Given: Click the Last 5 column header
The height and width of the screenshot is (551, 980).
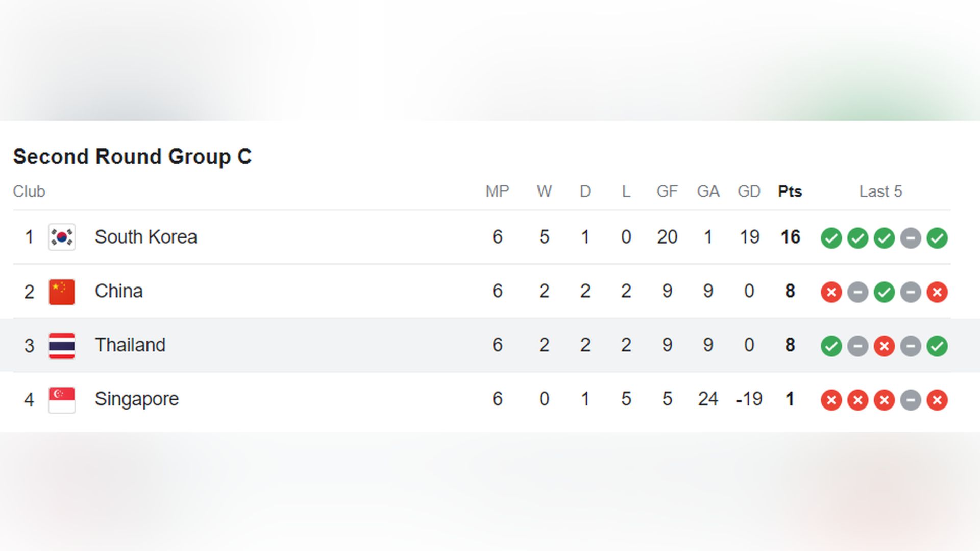Looking at the screenshot, I should click(x=880, y=191).
